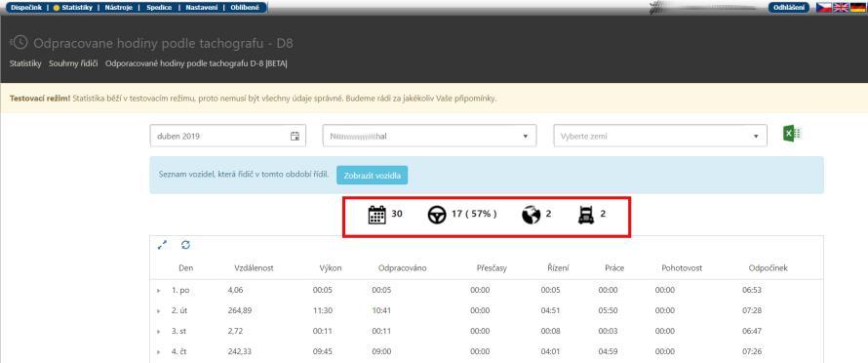Sort by the Výkon column header

point(331,268)
